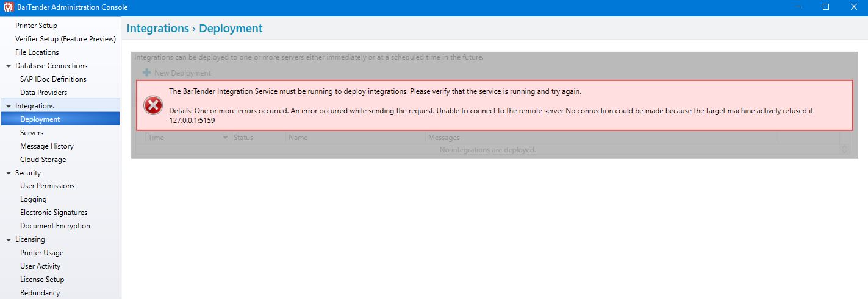Open Data Providers page

tap(43, 93)
